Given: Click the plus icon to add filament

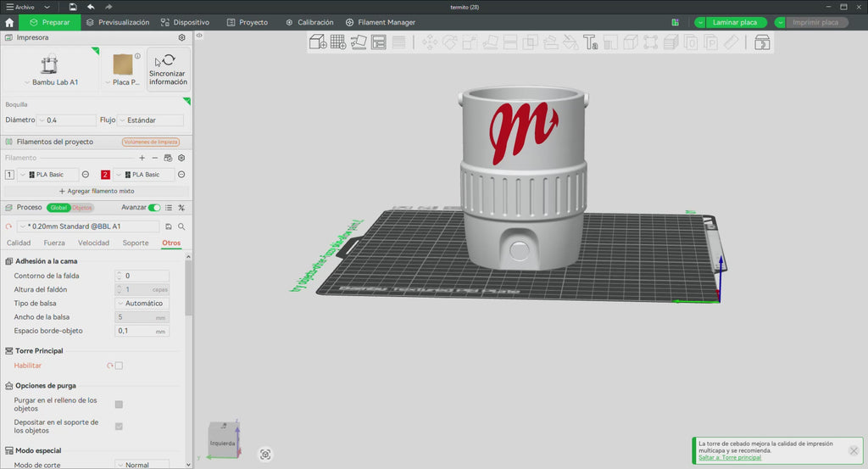Looking at the screenshot, I should click(142, 158).
